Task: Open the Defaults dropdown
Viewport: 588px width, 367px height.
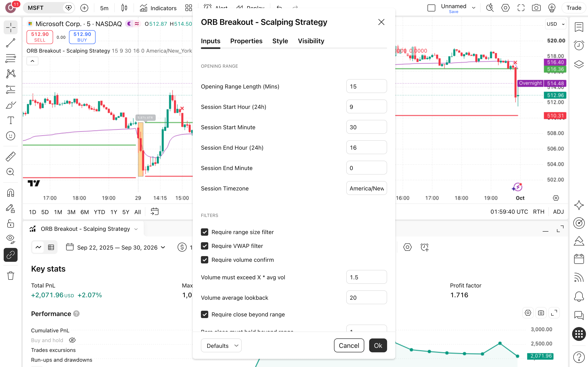Action: [221, 345]
